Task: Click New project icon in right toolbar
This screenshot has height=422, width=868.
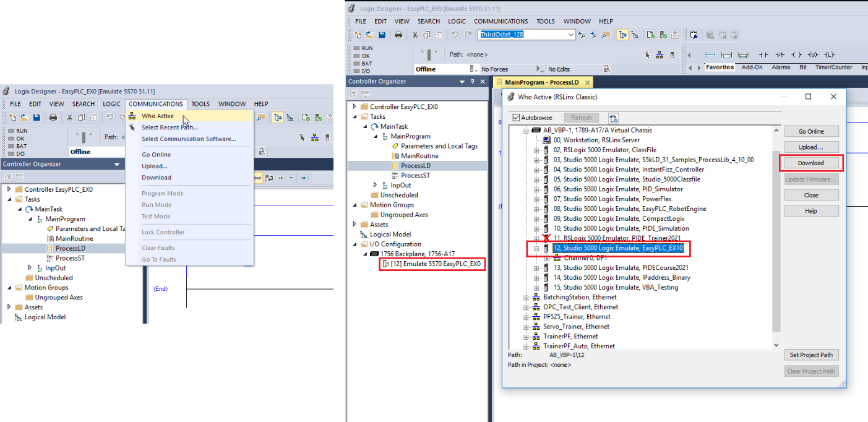Action: coord(358,35)
